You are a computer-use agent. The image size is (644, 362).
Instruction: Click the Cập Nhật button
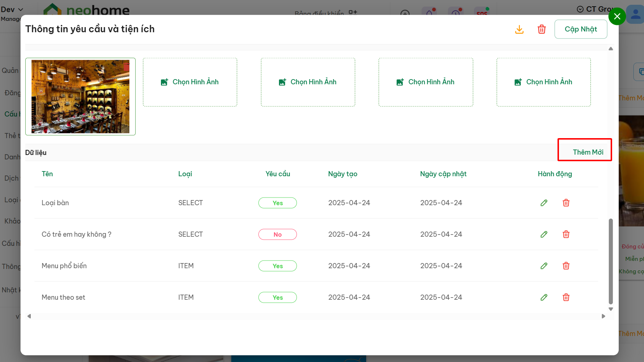click(x=581, y=29)
